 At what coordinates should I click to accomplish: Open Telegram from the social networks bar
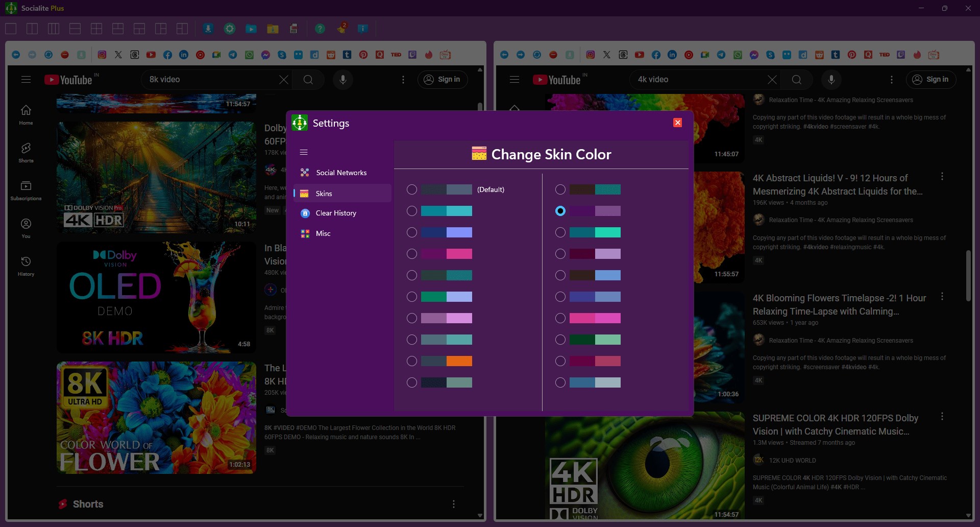(x=233, y=55)
